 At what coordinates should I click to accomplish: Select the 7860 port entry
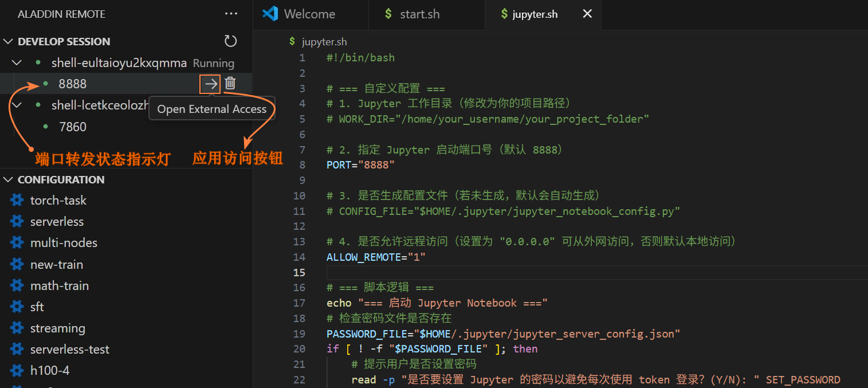[73, 127]
